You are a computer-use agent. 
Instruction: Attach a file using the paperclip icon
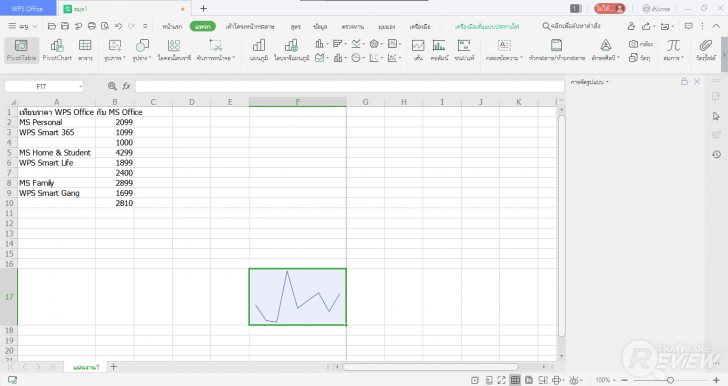706,50
